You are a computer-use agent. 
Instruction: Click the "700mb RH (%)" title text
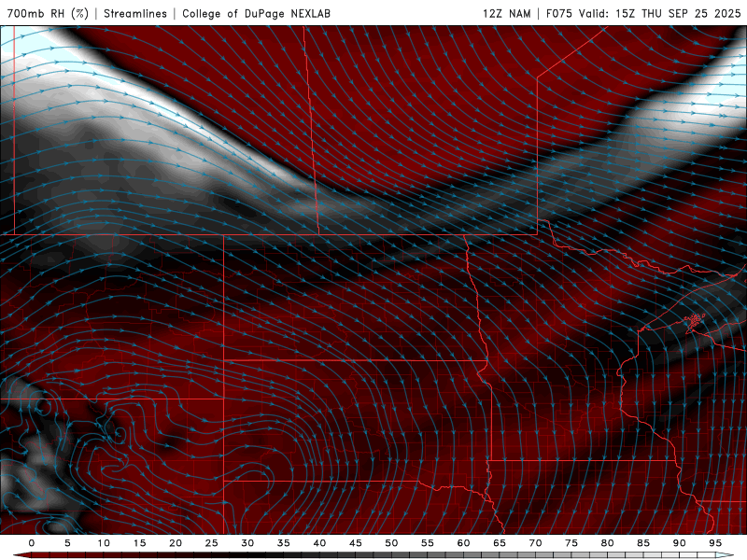pyautogui.click(x=48, y=14)
